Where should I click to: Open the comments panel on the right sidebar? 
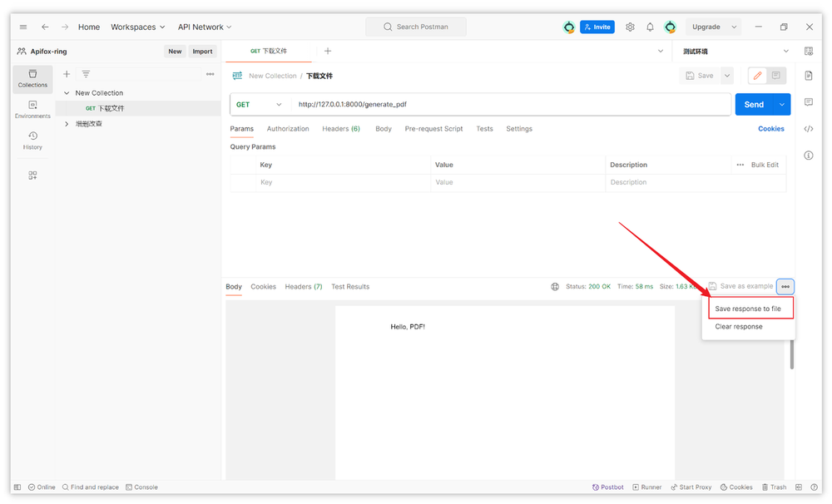pyautogui.click(x=808, y=101)
